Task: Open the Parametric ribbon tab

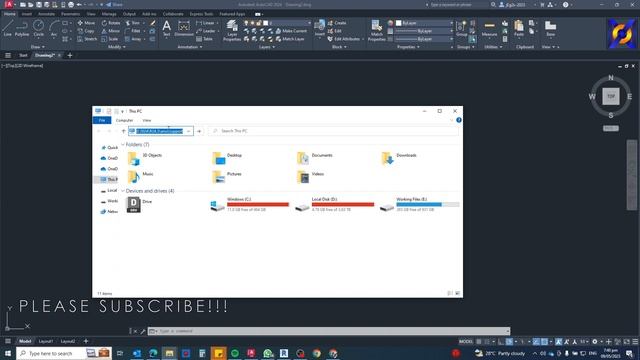Action: pos(70,14)
